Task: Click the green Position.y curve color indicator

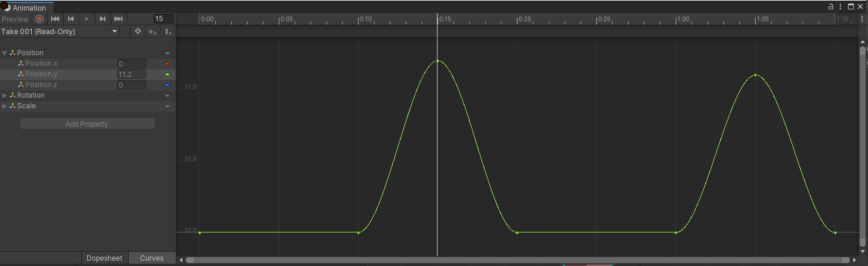Action: pos(168,75)
